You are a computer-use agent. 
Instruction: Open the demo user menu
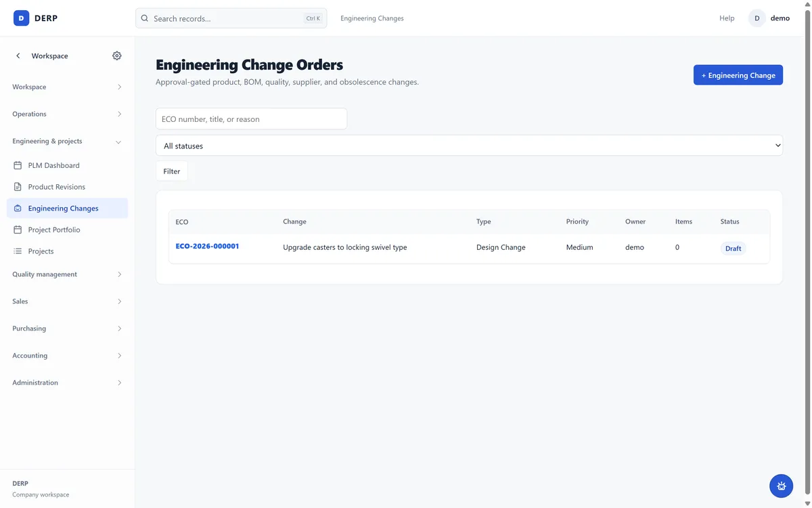769,18
